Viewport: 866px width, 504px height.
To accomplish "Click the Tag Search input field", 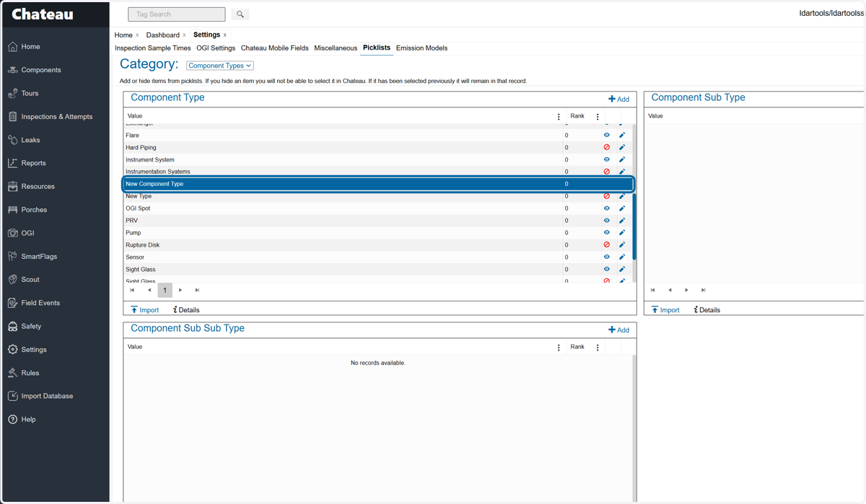I will point(177,14).
